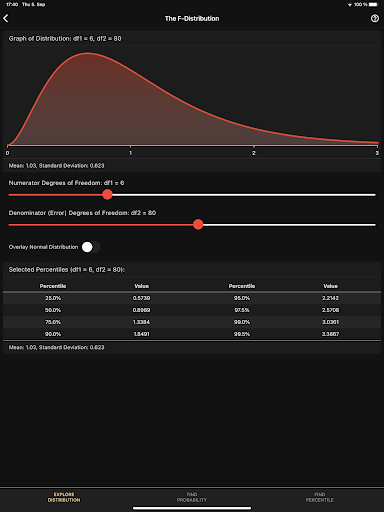Click the numerator df1 slider handle
384x512 pixels.
pyautogui.click(x=107, y=194)
